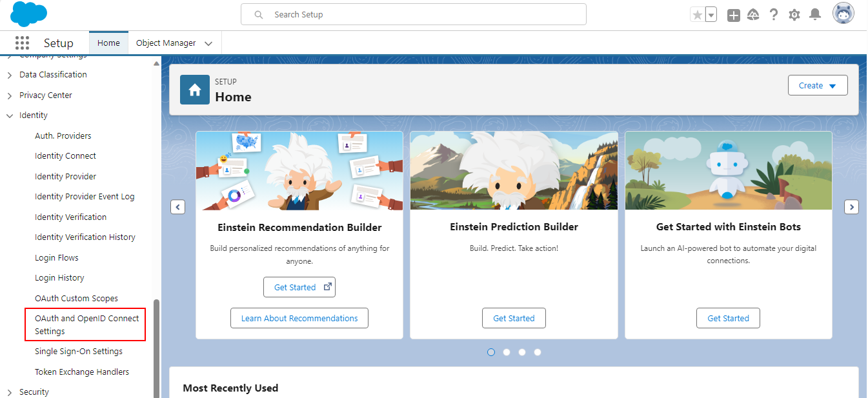This screenshot has height=398, width=868.
Task: Switch to the Home tab
Action: pyautogui.click(x=108, y=43)
